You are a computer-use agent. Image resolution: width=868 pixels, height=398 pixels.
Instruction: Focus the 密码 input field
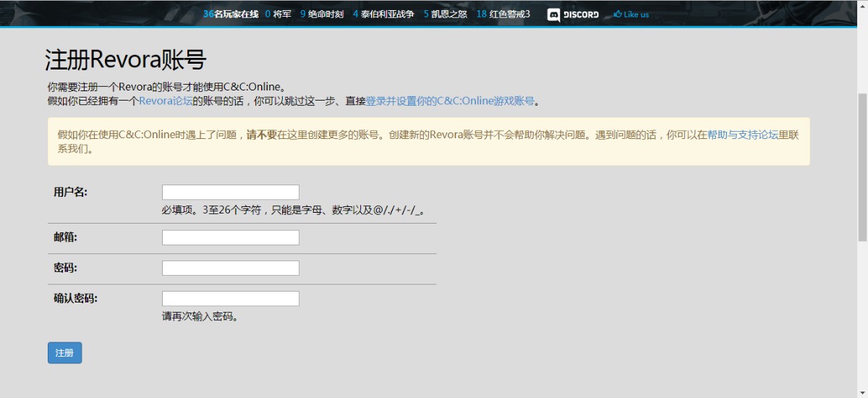231,268
